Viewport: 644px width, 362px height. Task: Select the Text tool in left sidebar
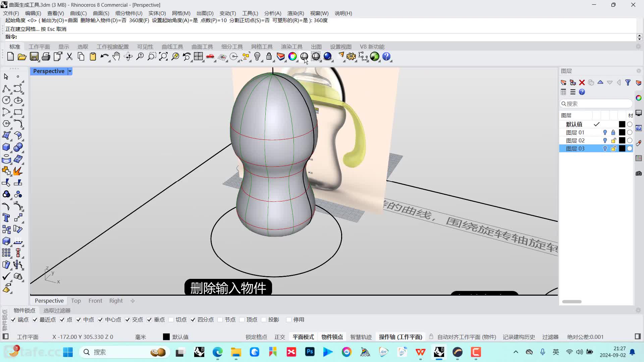click(x=6, y=218)
